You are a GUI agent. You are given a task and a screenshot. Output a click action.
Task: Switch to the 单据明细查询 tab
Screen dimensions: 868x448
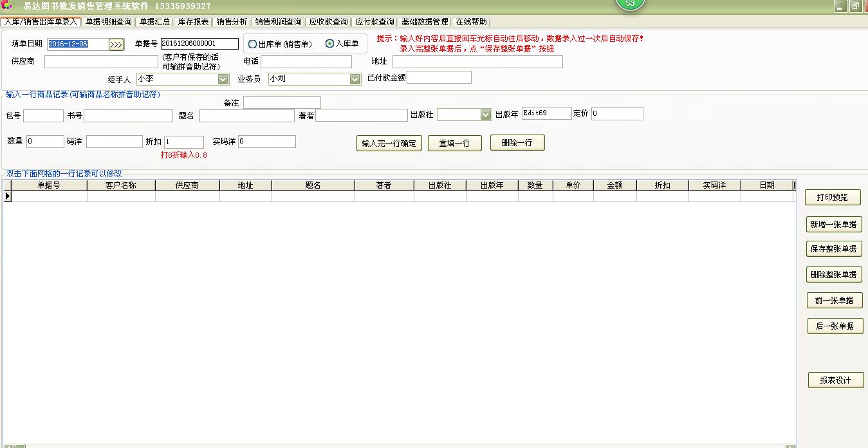[x=109, y=22]
